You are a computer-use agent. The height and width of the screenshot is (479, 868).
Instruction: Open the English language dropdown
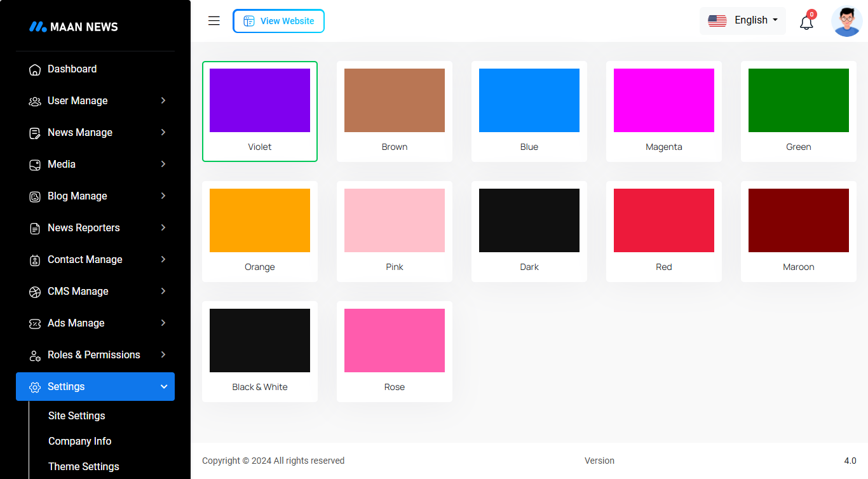click(743, 20)
